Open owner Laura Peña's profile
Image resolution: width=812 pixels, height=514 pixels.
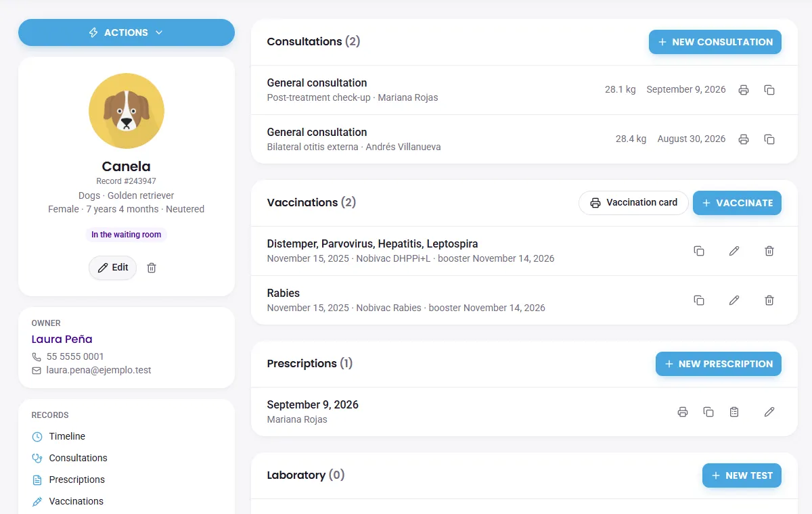[x=62, y=340]
